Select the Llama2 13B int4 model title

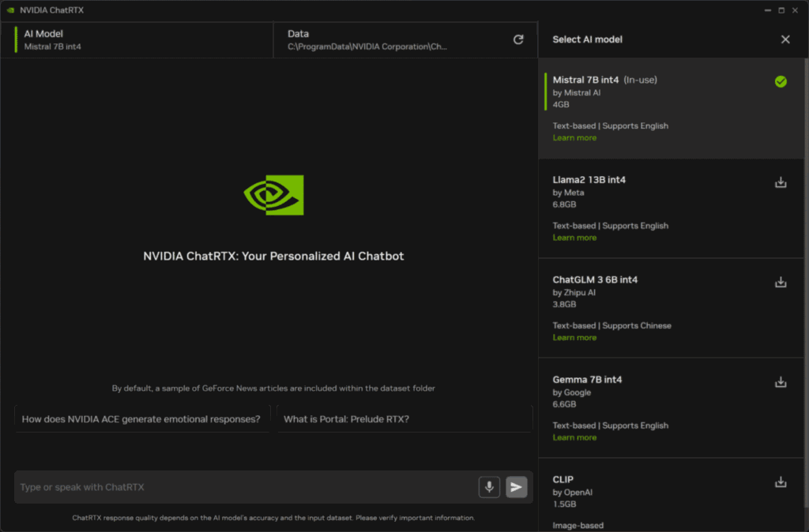click(589, 180)
